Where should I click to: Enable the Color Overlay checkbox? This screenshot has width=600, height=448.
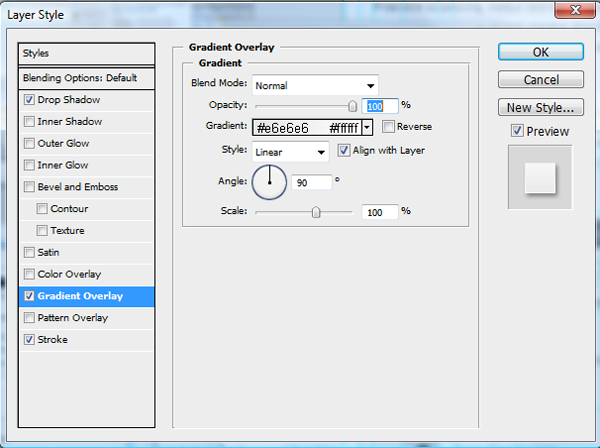(29, 274)
